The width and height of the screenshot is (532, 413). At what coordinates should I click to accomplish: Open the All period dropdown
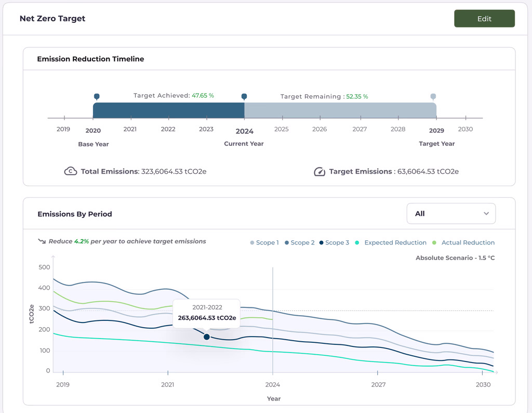click(x=450, y=213)
